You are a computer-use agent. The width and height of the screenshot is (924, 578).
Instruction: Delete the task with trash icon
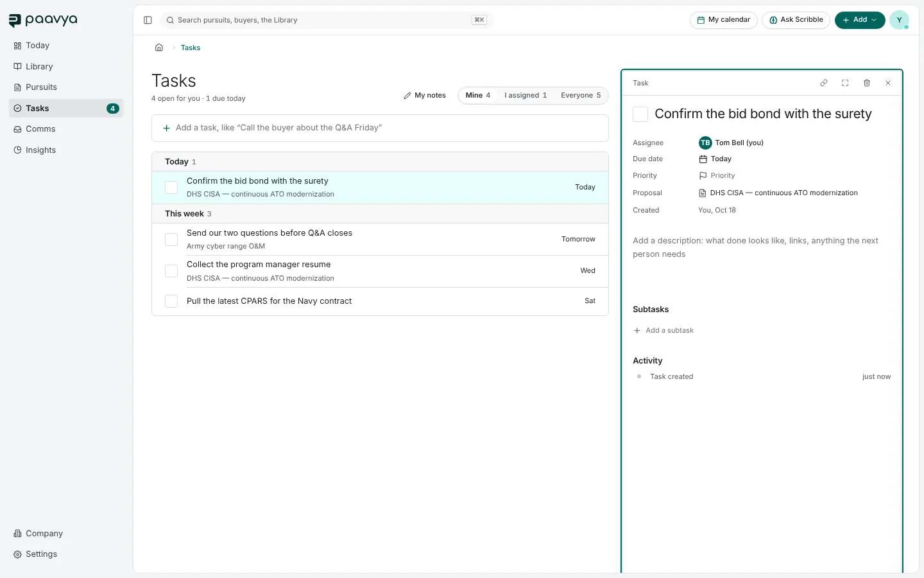click(x=867, y=83)
